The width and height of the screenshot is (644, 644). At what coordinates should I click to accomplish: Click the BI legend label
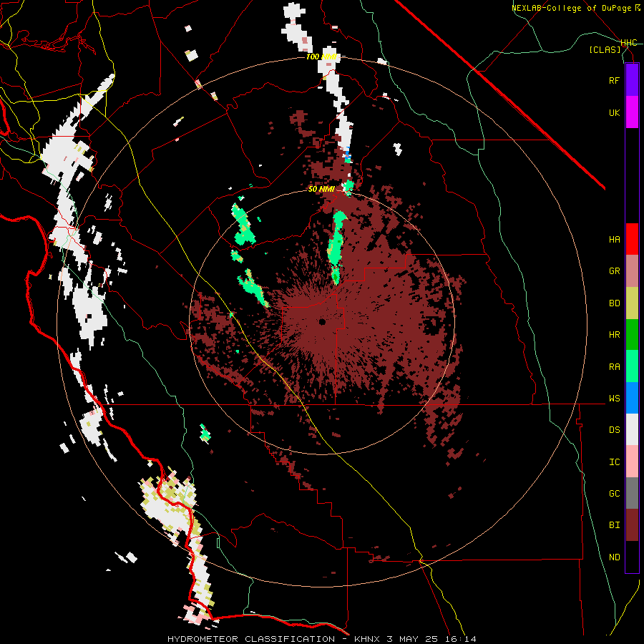tap(614, 525)
